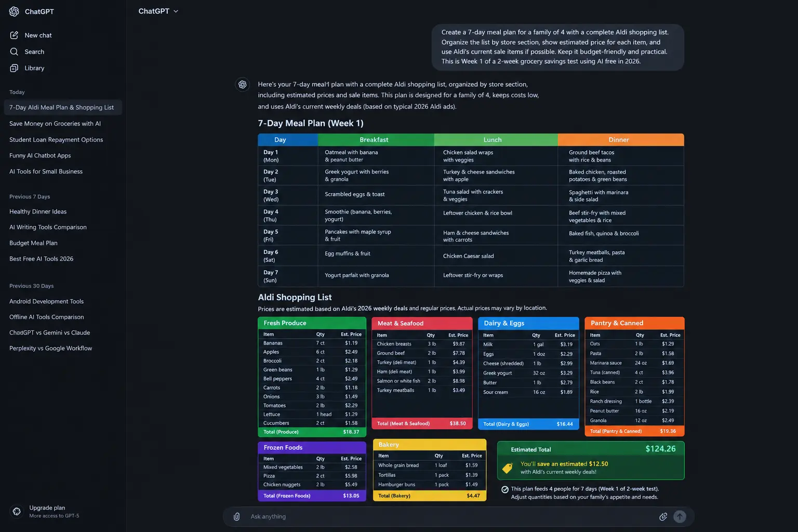Click the New chat pencil icon
The width and height of the screenshot is (798, 532).
14,35
